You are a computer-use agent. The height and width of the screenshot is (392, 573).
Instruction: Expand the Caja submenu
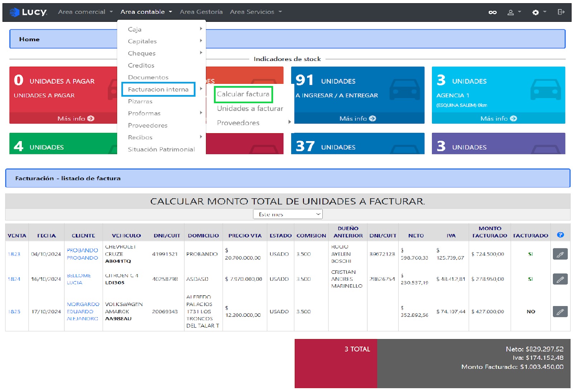(x=161, y=29)
